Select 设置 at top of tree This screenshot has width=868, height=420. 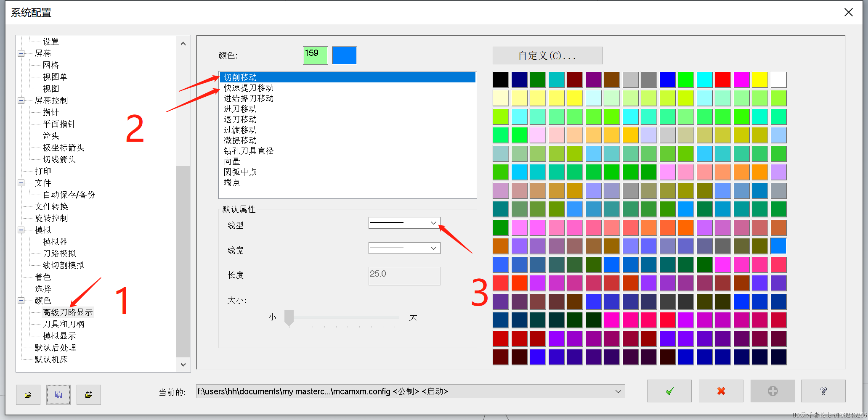click(51, 42)
